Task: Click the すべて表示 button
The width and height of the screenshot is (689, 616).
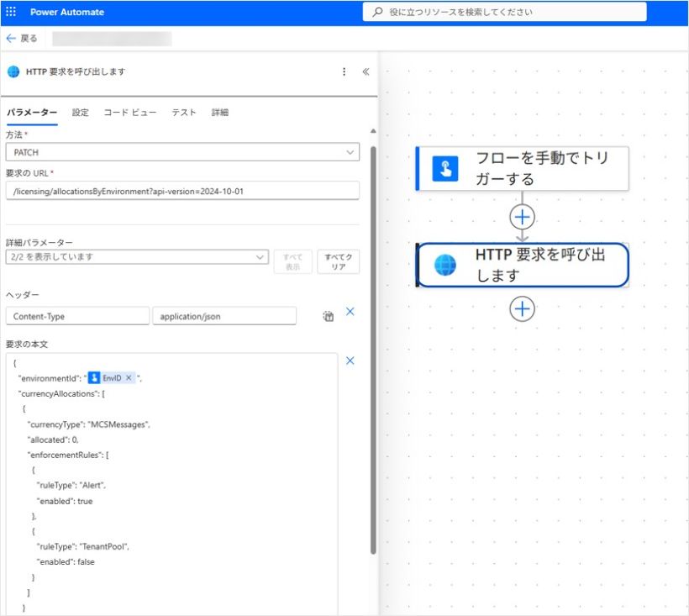Action: (292, 261)
